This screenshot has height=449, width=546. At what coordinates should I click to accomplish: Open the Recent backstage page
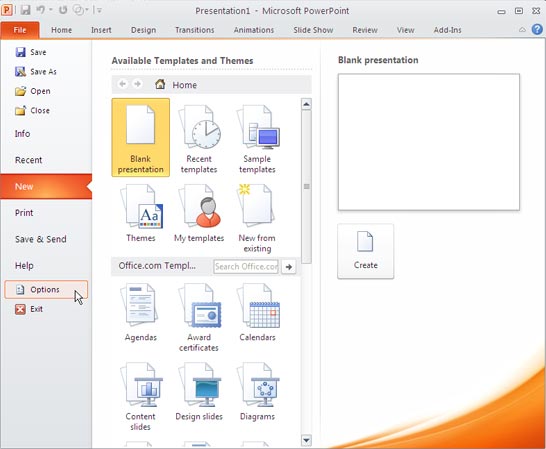click(29, 160)
